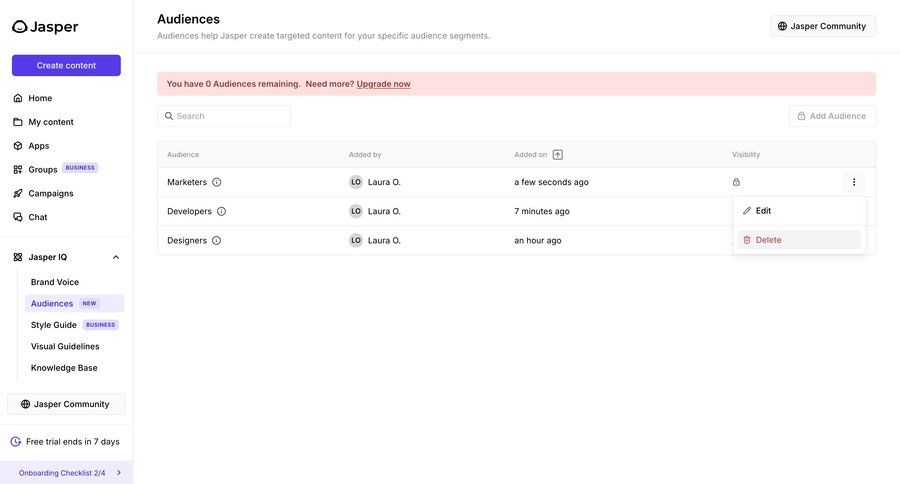Click the My content folder icon
Image resolution: width=900 pixels, height=484 pixels.
pyautogui.click(x=18, y=122)
